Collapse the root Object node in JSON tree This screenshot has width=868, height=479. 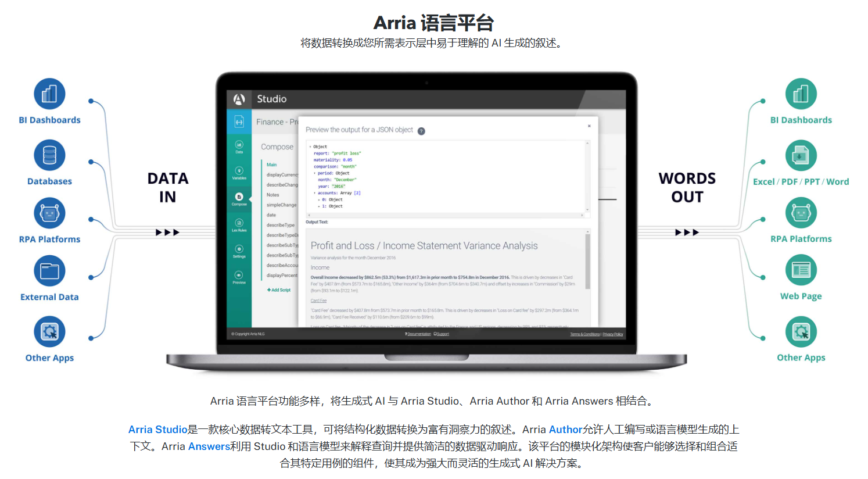tap(310, 146)
